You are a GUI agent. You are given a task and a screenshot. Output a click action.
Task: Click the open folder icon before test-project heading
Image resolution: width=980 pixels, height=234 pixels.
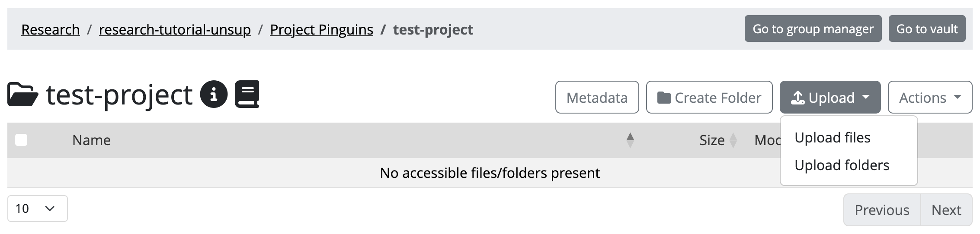pos(22,94)
